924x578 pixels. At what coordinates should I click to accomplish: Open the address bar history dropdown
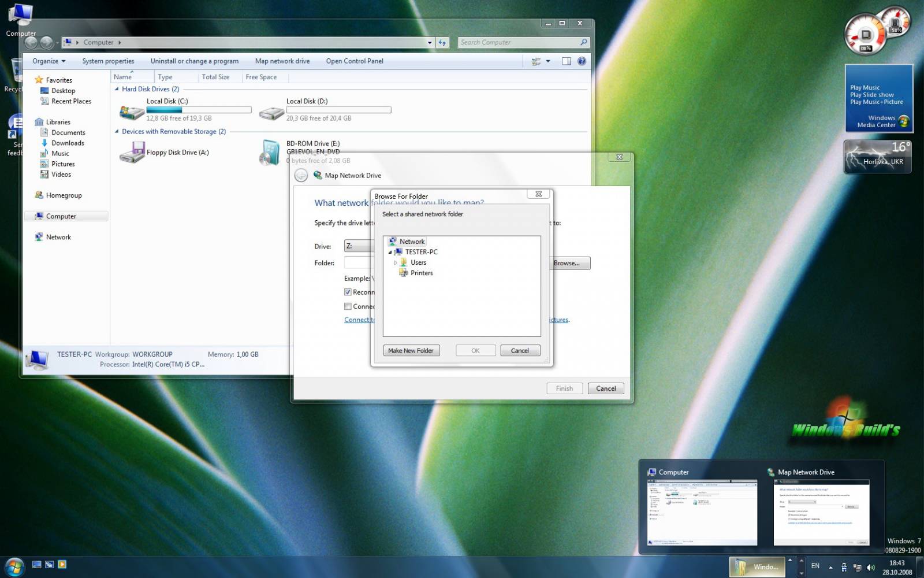click(430, 42)
